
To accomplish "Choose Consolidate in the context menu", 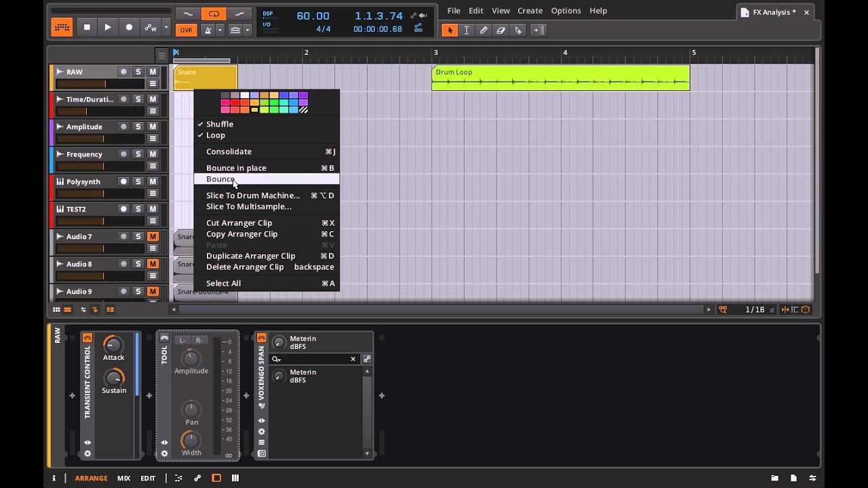I will [x=267, y=152].
